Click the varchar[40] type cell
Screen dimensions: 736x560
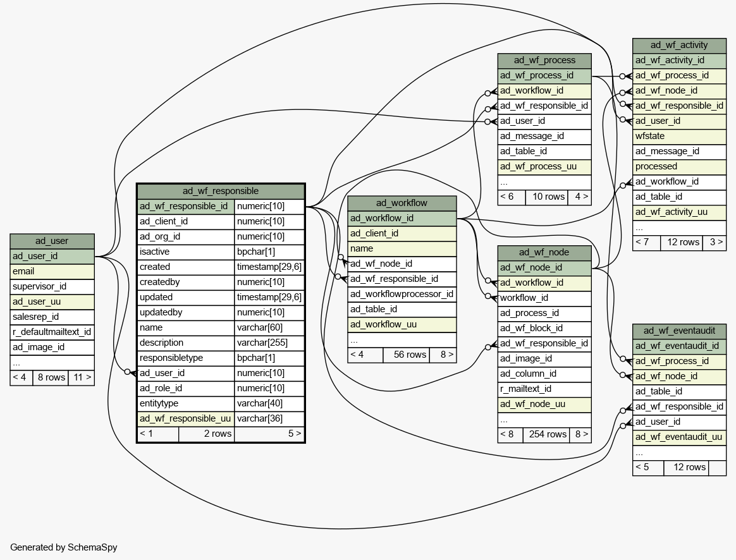pos(269,403)
